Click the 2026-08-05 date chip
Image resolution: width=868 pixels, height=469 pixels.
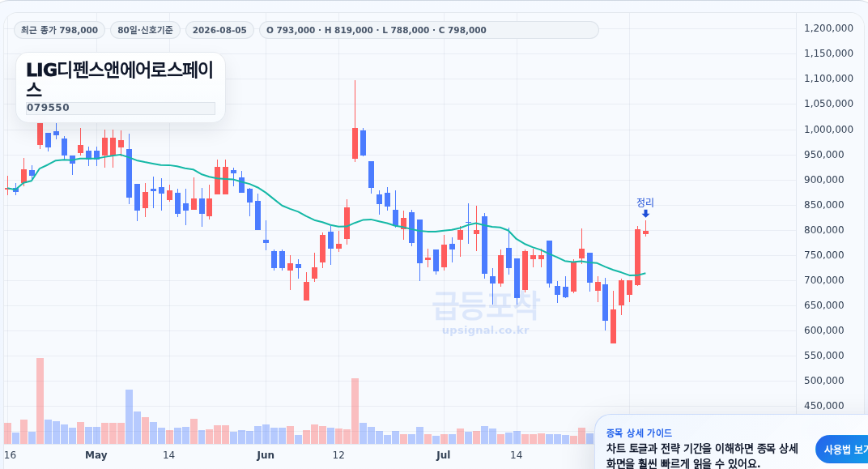[219, 30]
